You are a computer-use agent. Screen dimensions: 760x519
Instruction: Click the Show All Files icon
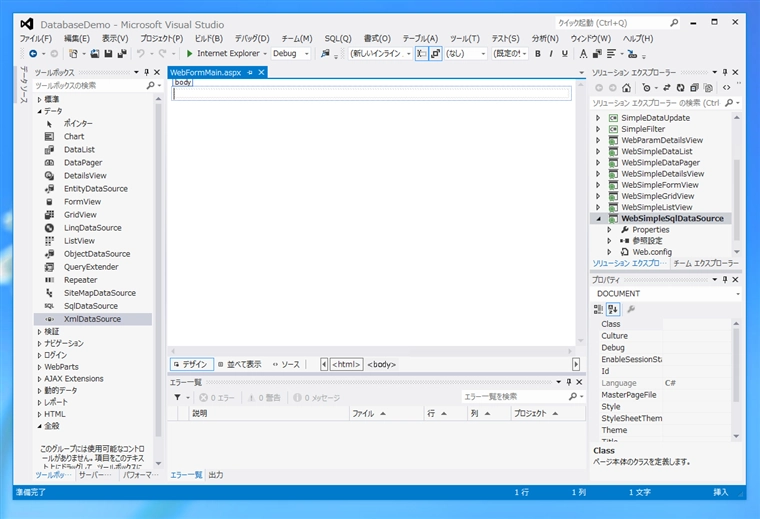[708, 88]
